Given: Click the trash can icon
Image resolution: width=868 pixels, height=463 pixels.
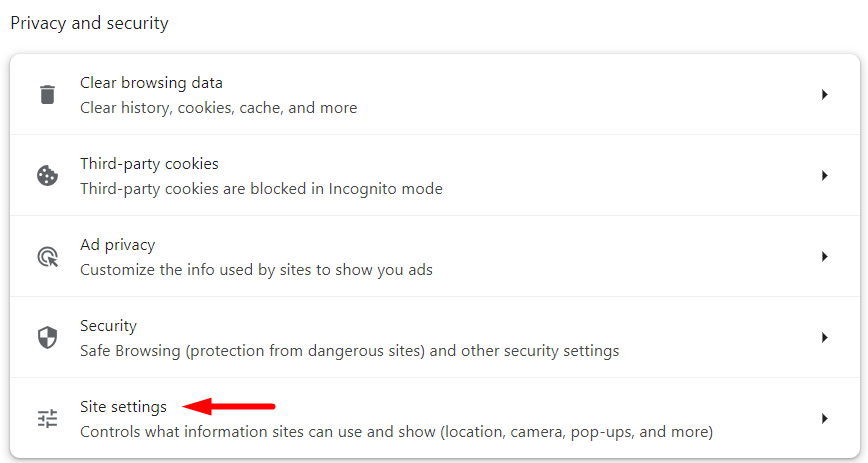Looking at the screenshot, I should (48, 95).
